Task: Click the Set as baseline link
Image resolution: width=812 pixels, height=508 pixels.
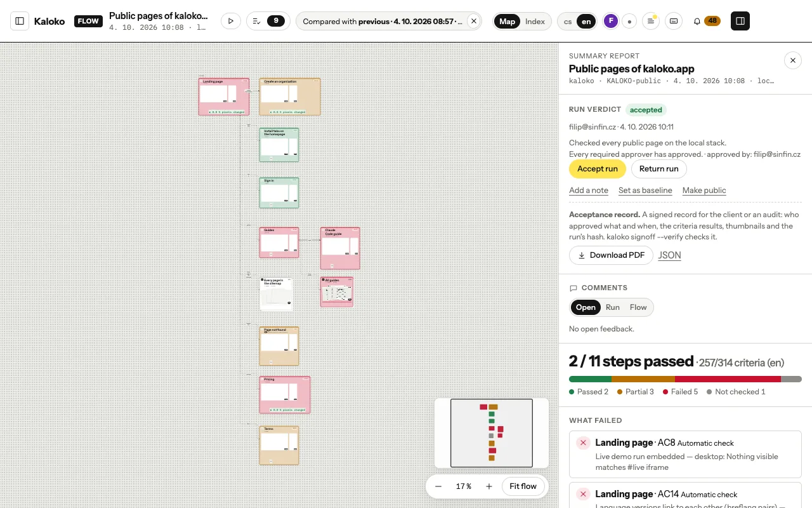Action: 645,190
